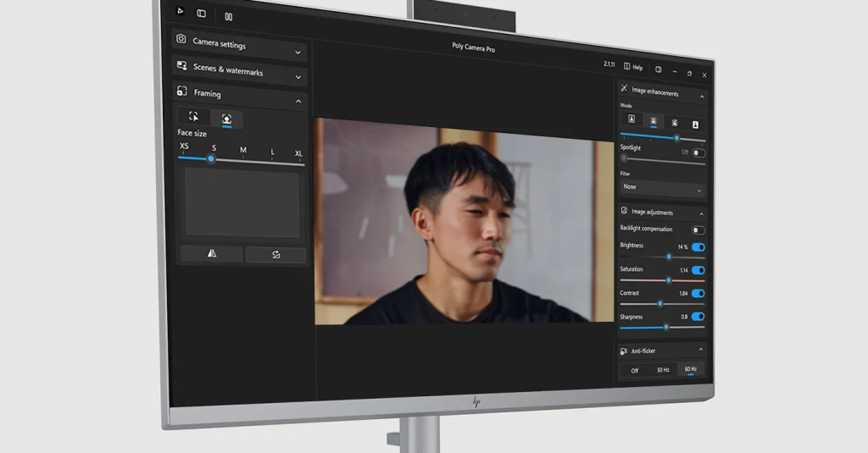This screenshot has height=453, width=868.
Task: Click the rotate reset framing button
Action: pos(275,255)
